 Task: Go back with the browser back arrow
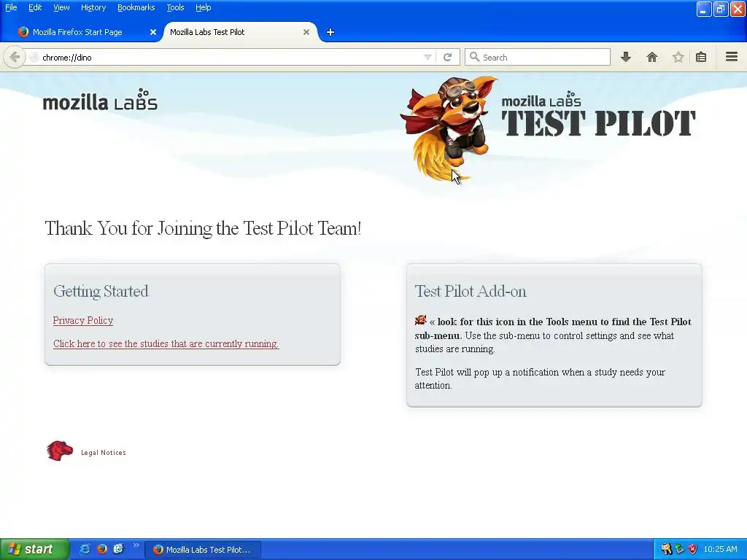15,57
